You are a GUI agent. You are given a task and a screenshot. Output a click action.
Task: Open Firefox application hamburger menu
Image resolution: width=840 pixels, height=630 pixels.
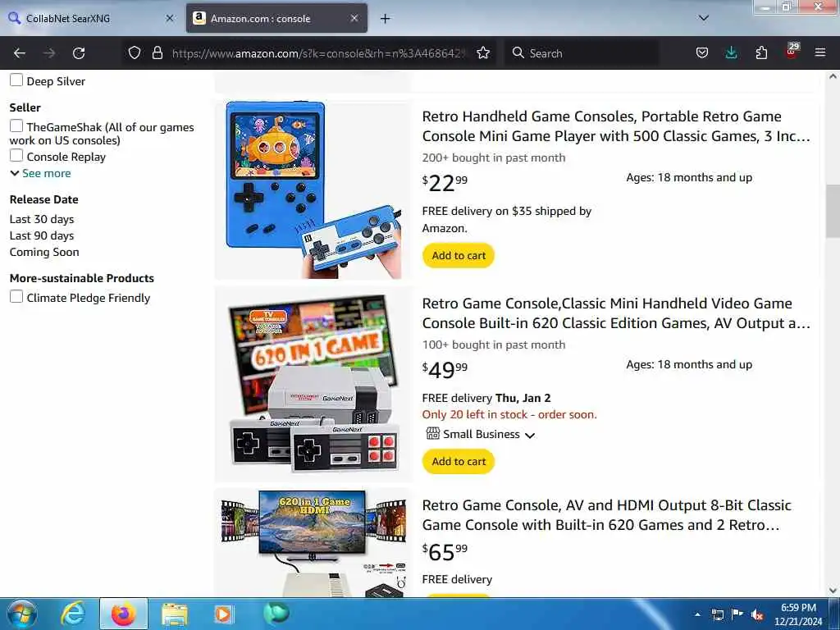pyautogui.click(x=820, y=53)
